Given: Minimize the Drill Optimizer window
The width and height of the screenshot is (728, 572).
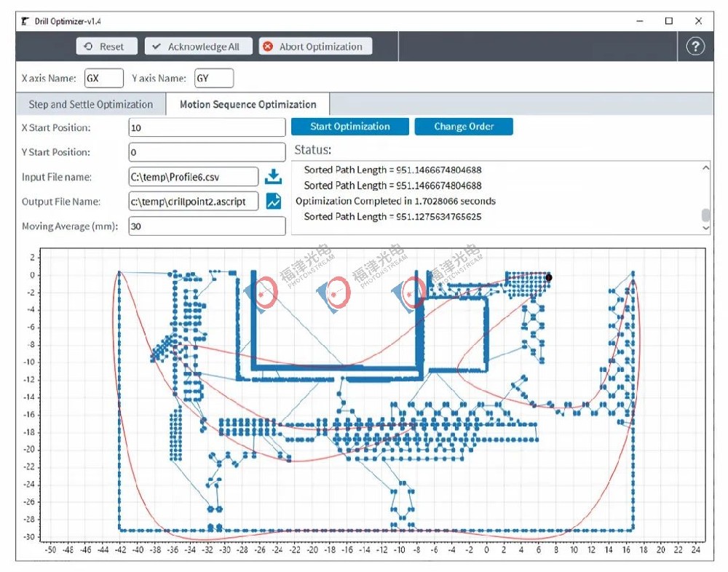Looking at the screenshot, I should [x=640, y=21].
